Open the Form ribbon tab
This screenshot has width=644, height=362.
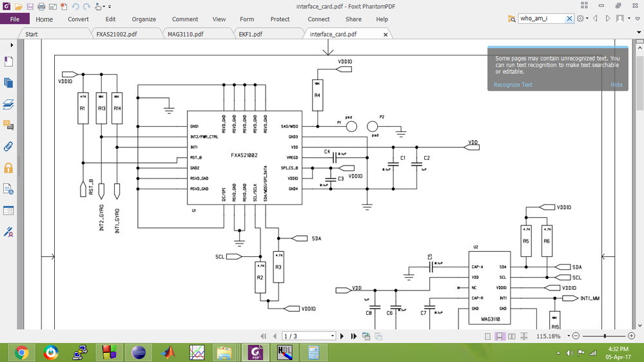(247, 19)
